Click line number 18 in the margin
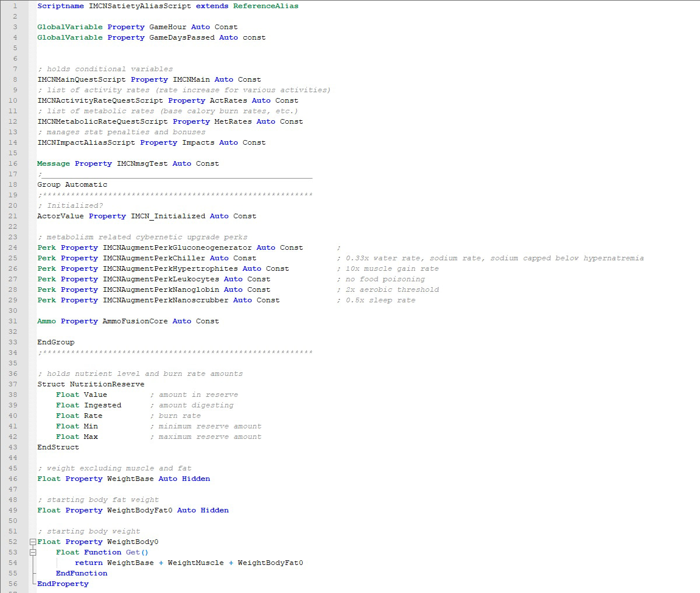This screenshot has height=593, width=700. (x=13, y=184)
